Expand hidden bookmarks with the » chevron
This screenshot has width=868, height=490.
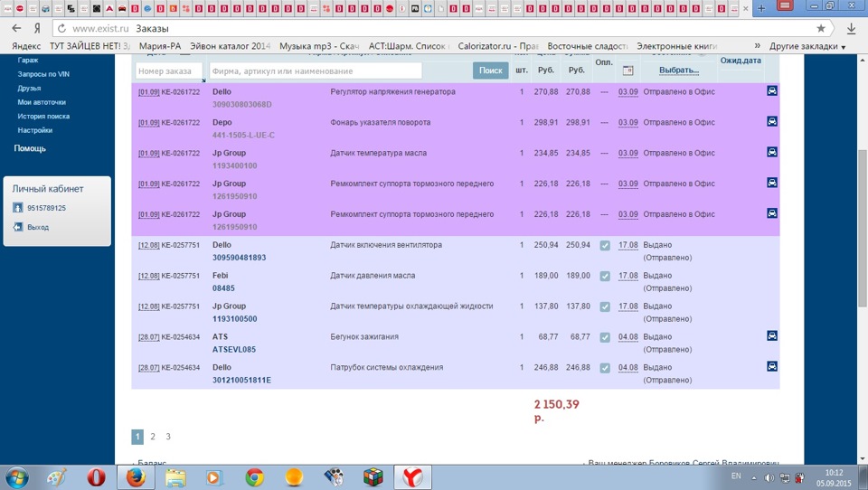coord(758,45)
